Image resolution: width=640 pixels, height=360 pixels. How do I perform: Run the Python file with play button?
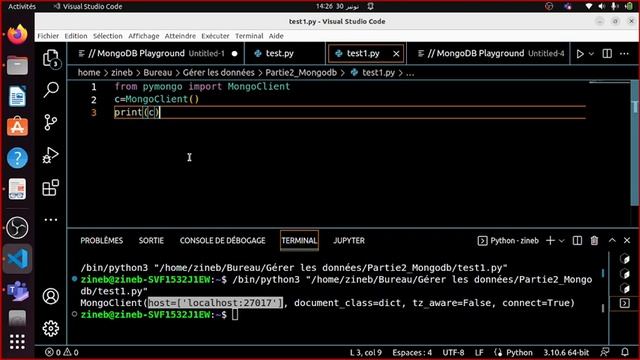coord(580,53)
